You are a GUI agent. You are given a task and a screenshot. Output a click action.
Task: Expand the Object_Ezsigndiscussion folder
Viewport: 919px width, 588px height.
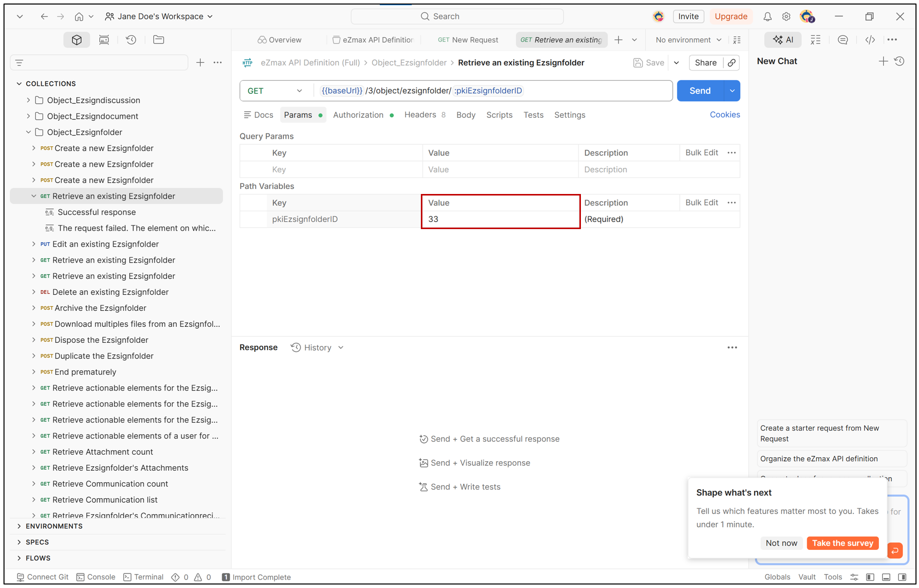(29, 100)
